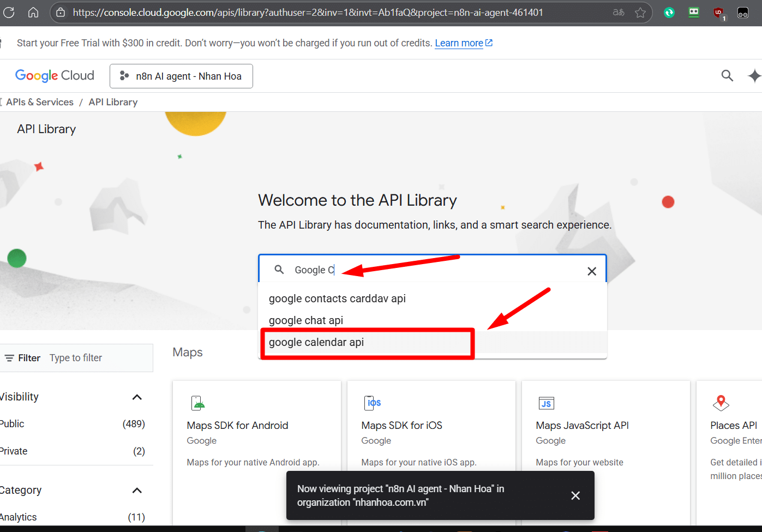The height and width of the screenshot is (532, 762).
Task: Open Maps SDK for iOS card
Action: (x=431, y=453)
